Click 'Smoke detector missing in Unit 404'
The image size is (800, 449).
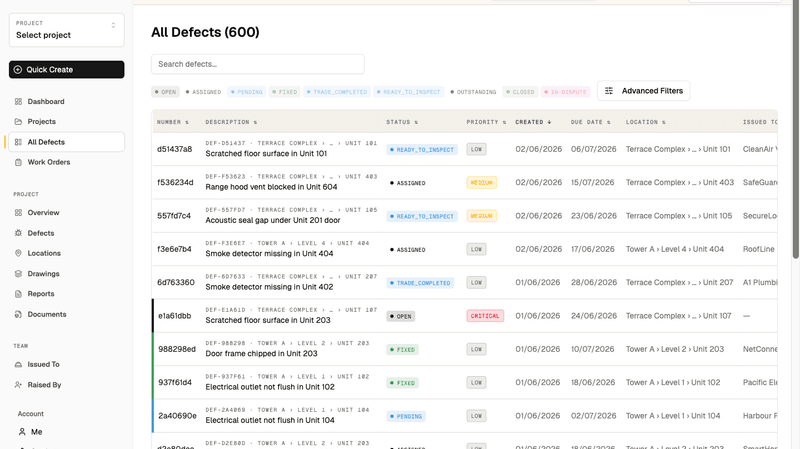(269, 254)
